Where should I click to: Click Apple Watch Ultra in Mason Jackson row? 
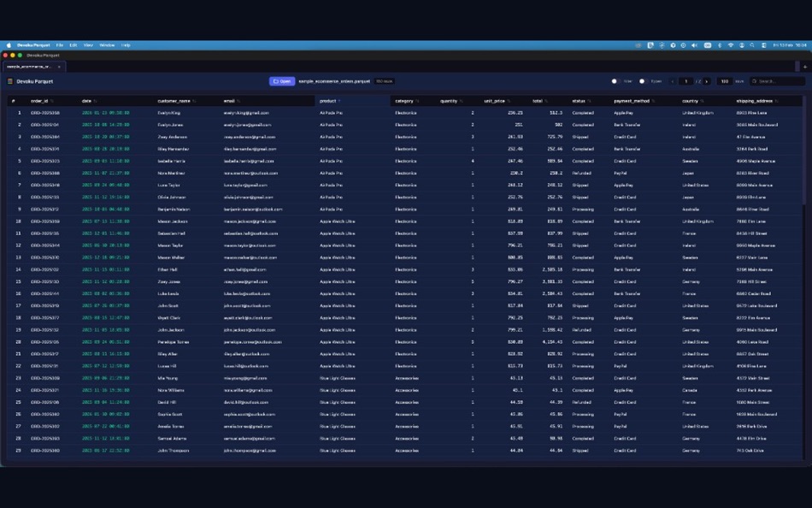[x=337, y=222]
